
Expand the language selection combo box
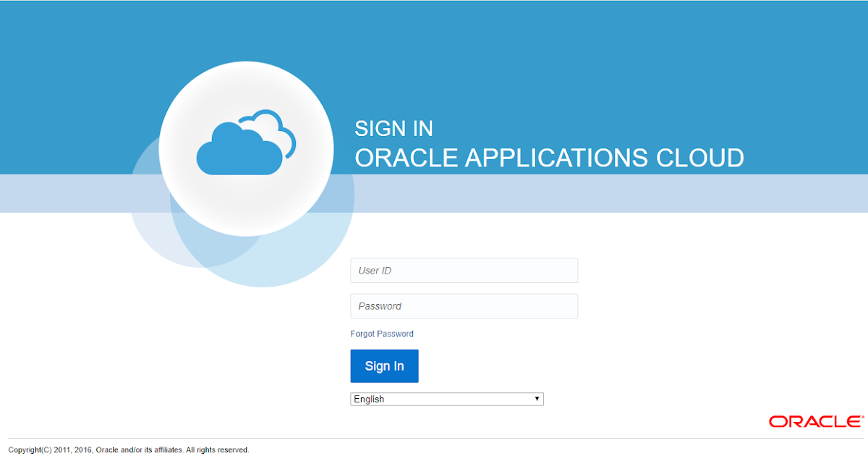click(446, 399)
